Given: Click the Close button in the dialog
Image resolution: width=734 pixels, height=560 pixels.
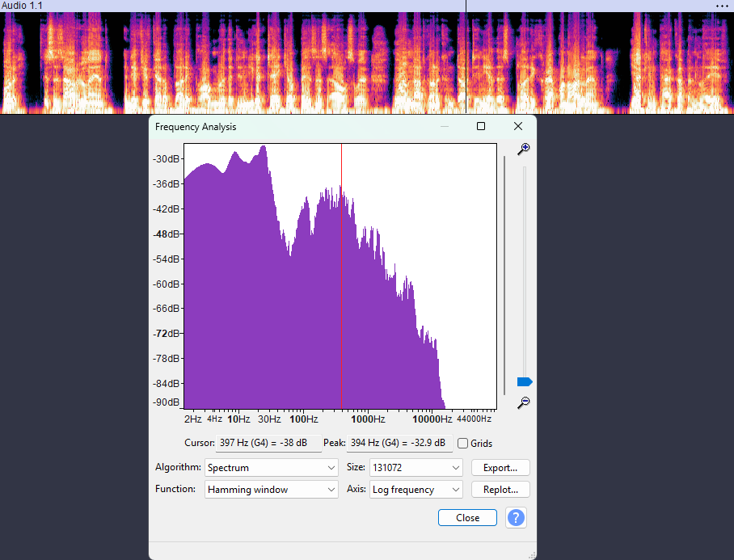Looking at the screenshot, I should pos(467,518).
